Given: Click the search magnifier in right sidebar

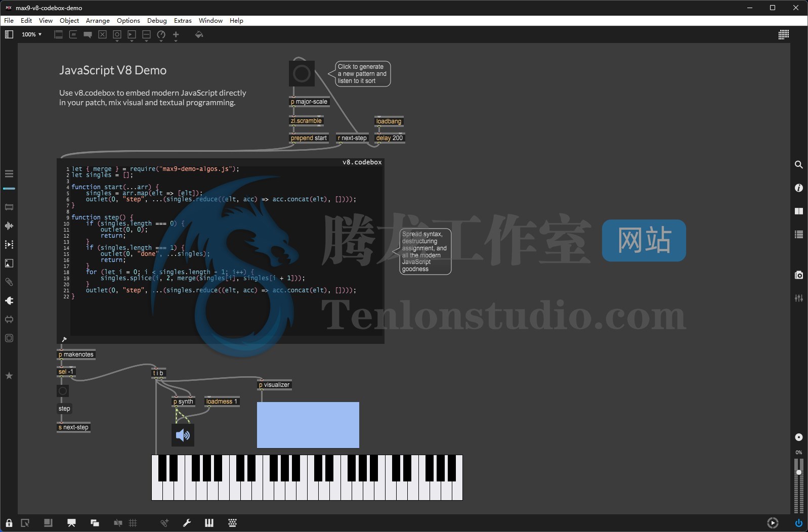Looking at the screenshot, I should click(799, 165).
